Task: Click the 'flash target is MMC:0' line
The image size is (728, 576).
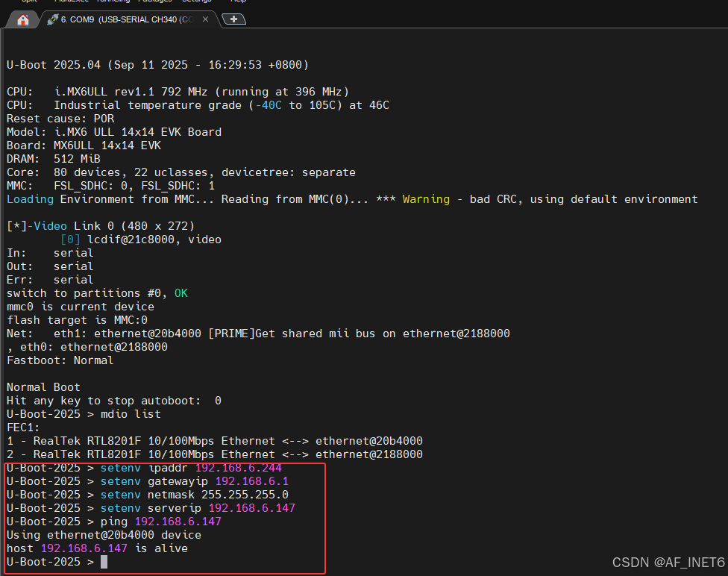Action: (x=77, y=321)
